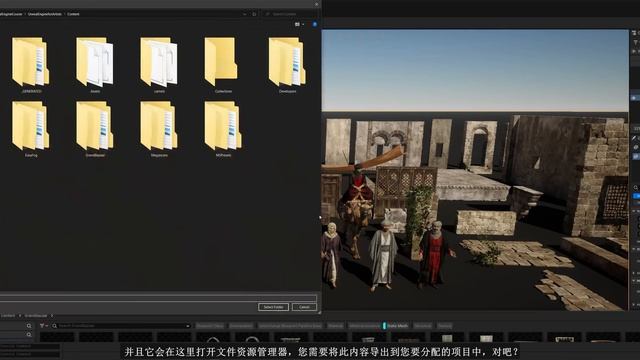Click the lower magnifier icon in the sources panel
This screenshot has height=360, width=640.
pyautogui.click(x=29, y=335)
